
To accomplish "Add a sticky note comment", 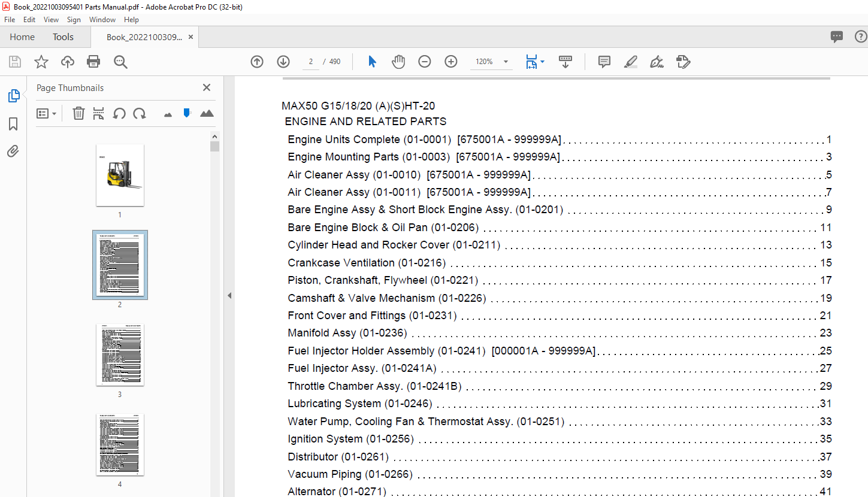I will pos(604,62).
